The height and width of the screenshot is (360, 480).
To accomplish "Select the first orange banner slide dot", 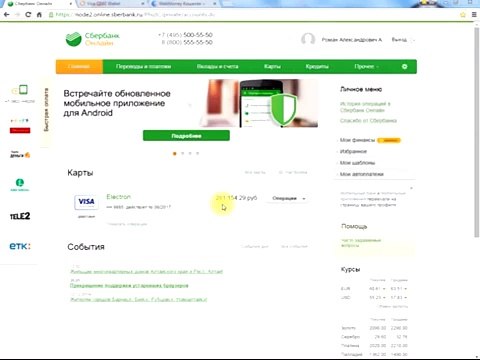I will (x=175, y=153).
